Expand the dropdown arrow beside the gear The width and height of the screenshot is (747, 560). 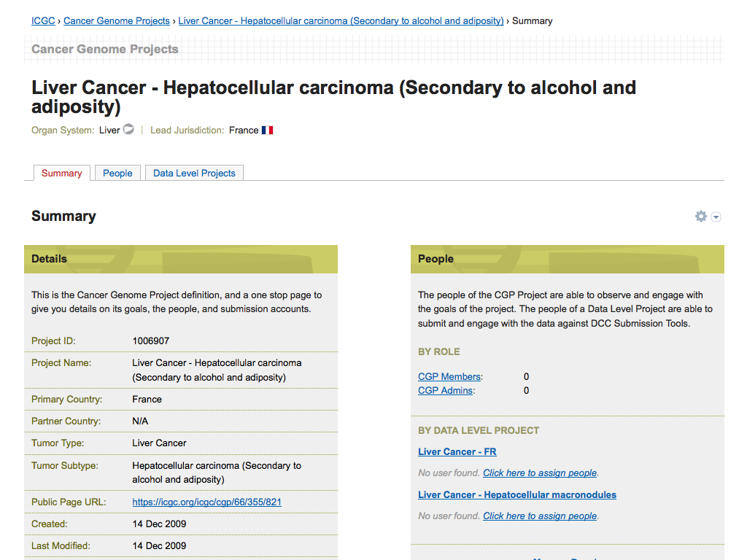click(716, 217)
